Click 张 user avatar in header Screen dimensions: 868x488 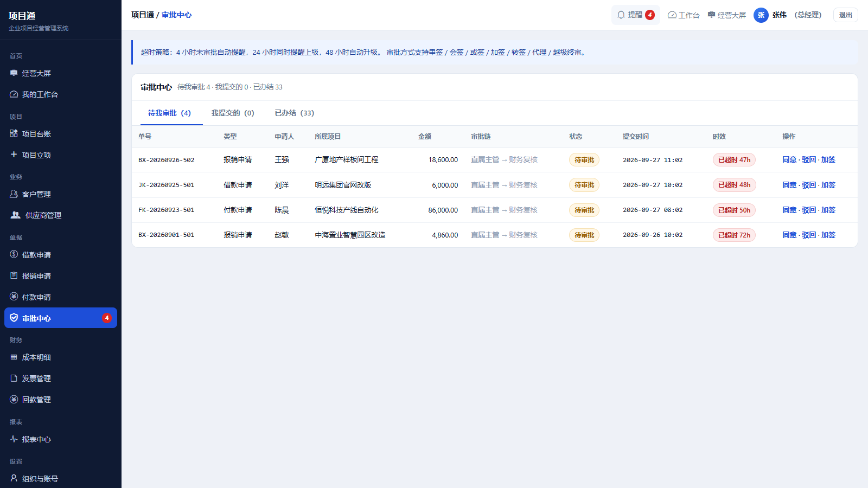(761, 15)
